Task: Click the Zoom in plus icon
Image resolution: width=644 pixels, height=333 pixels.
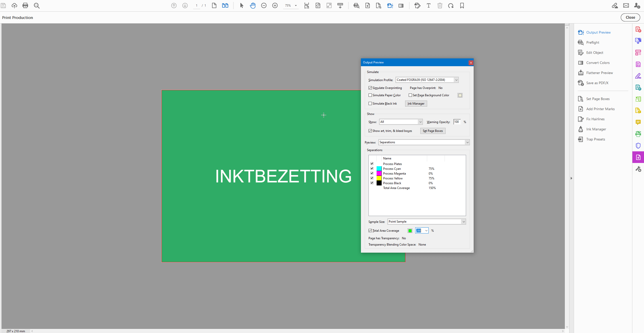Action: coord(275,6)
